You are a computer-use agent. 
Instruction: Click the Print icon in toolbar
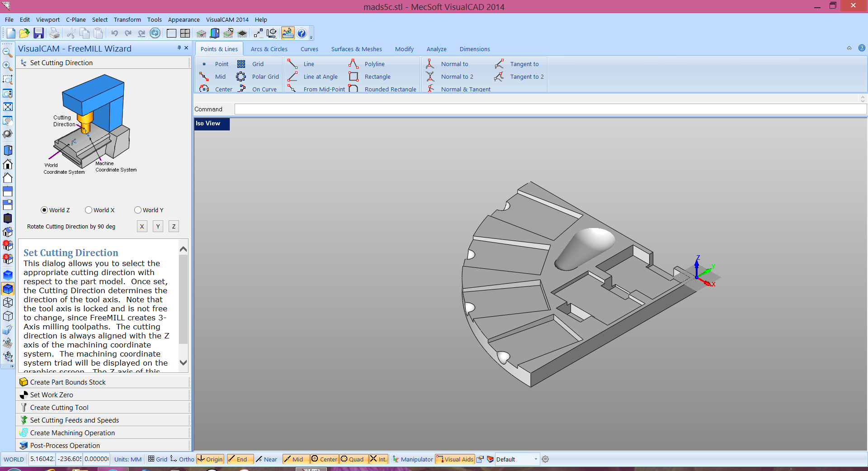click(x=54, y=33)
